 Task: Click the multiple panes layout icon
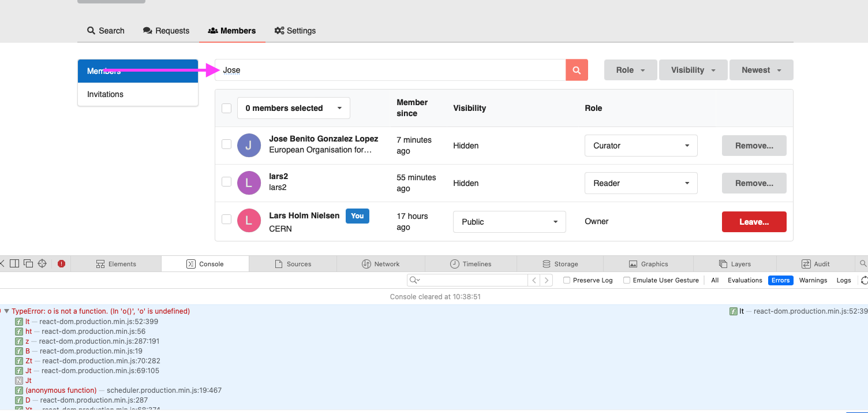point(28,263)
